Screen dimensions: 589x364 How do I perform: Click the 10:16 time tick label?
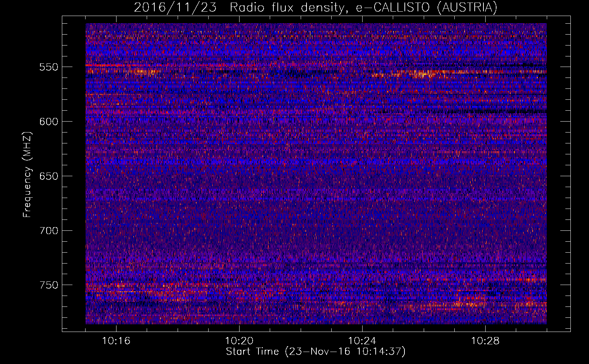[x=116, y=341]
